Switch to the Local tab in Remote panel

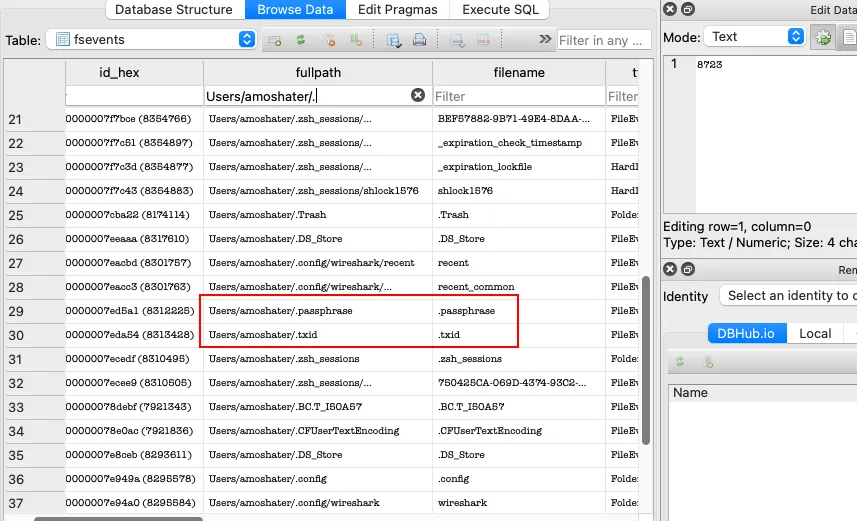coord(815,333)
